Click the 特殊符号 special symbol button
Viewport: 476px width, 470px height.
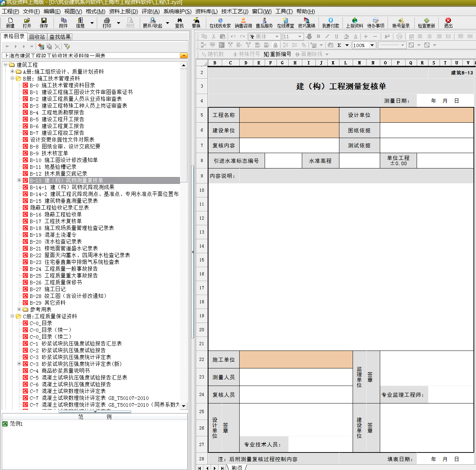pyautogui.click(x=246, y=54)
